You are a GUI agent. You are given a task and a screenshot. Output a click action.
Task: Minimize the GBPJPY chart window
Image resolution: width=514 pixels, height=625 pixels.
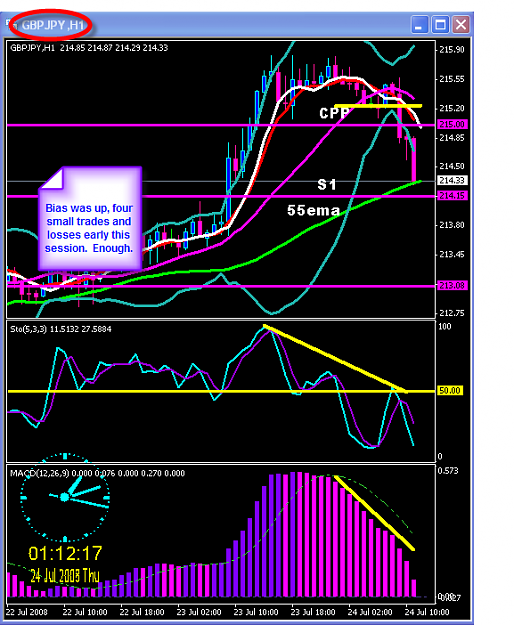[x=418, y=25]
